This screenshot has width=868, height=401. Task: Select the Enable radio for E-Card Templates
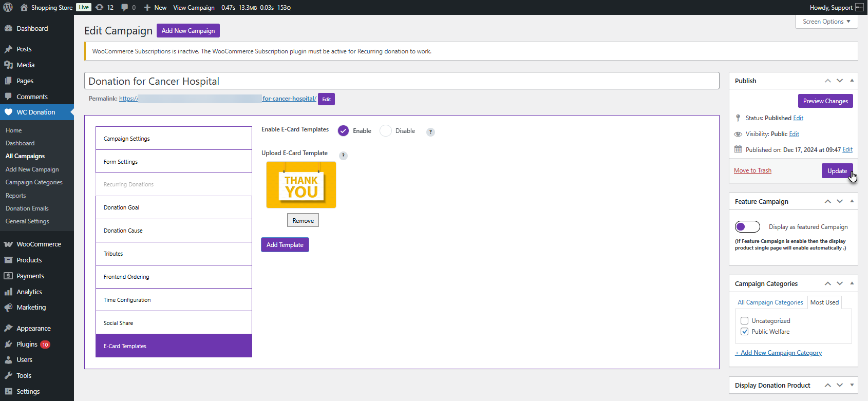(343, 131)
